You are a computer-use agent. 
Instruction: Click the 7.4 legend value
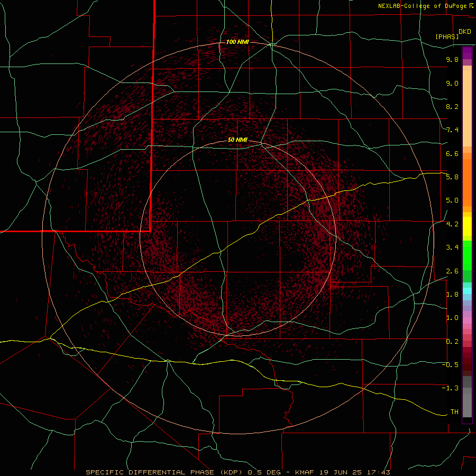tap(452, 130)
